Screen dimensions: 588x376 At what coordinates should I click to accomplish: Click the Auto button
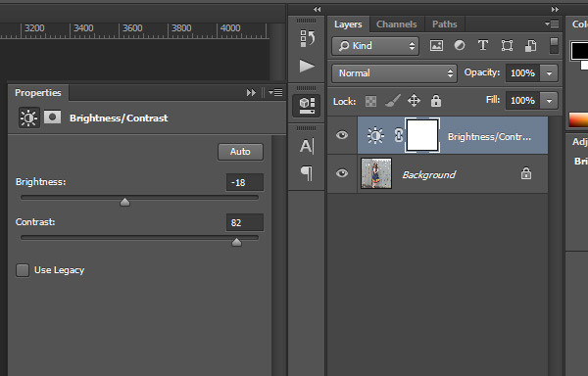[240, 152]
